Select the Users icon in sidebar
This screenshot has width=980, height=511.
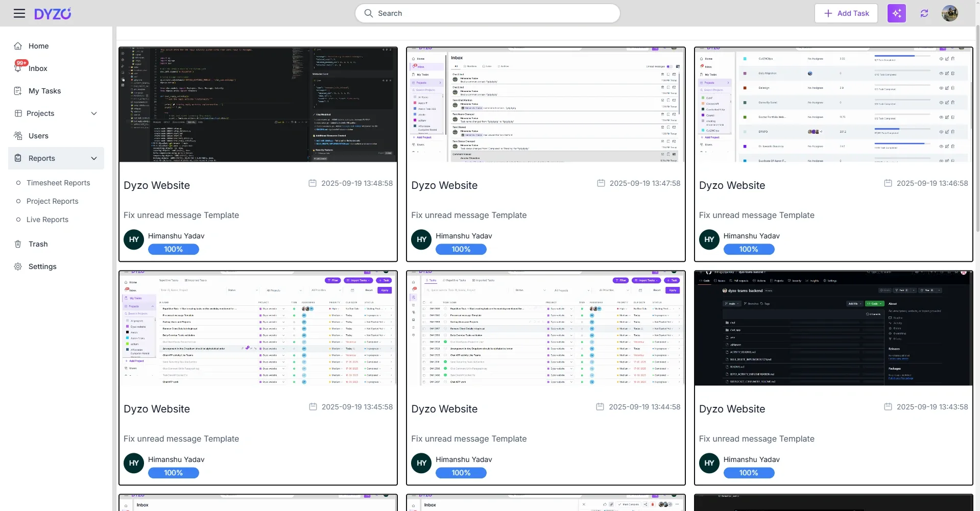coord(18,136)
